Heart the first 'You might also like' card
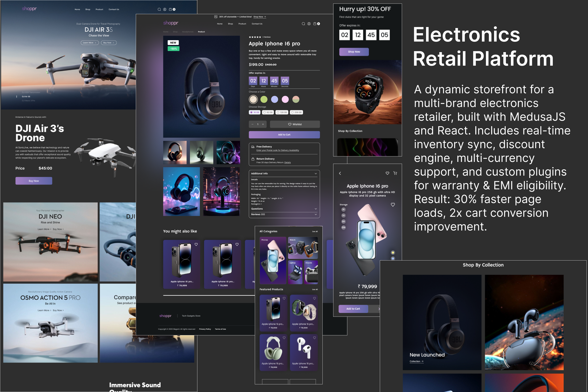This screenshot has height=392, width=588. [x=196, y=244]
